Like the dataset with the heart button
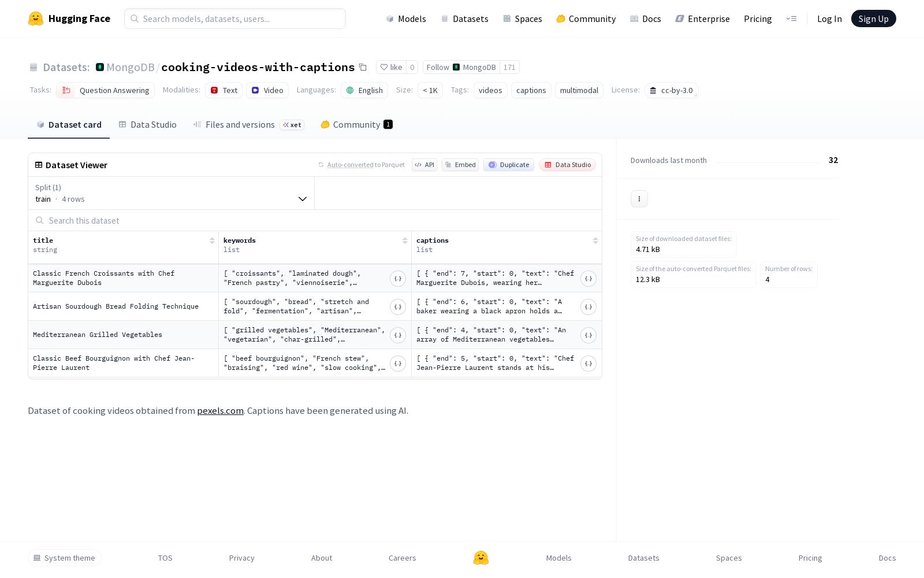Screen dimensions: 924x578 tap(391, 67)
